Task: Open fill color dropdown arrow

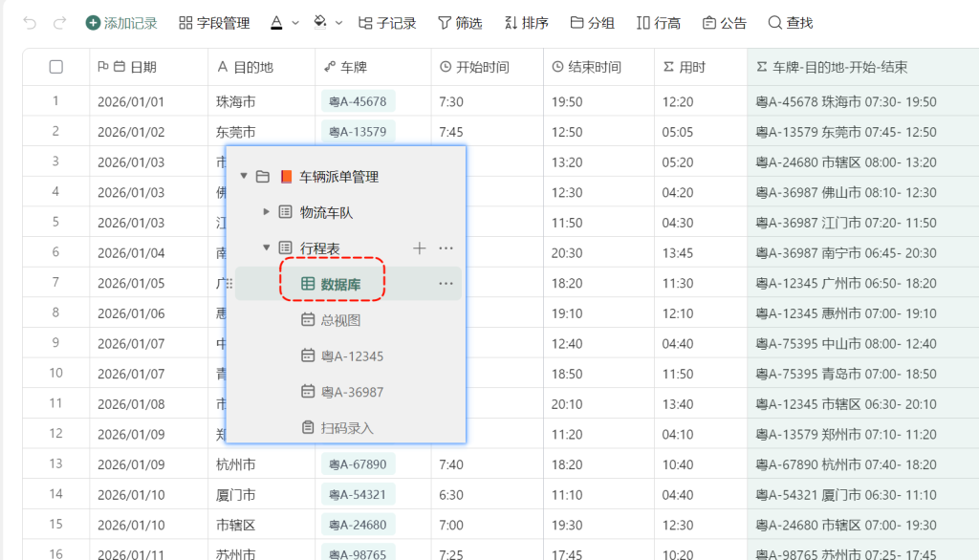Action: point(339,23)
